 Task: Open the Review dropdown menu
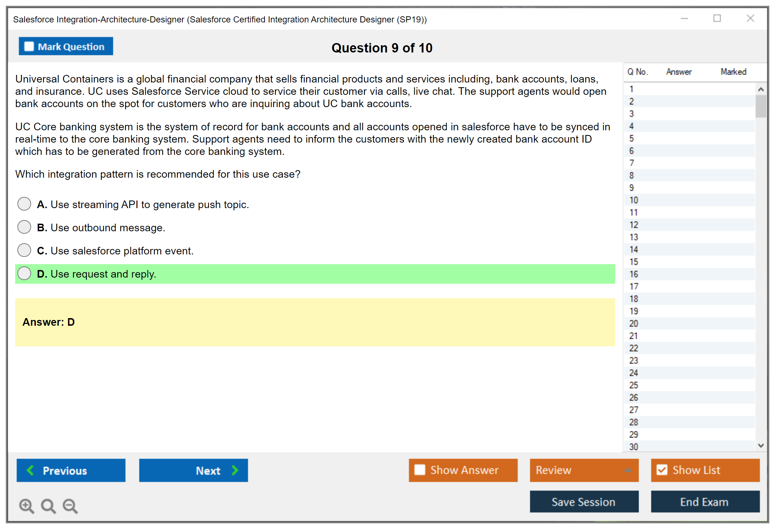point(584,470)
